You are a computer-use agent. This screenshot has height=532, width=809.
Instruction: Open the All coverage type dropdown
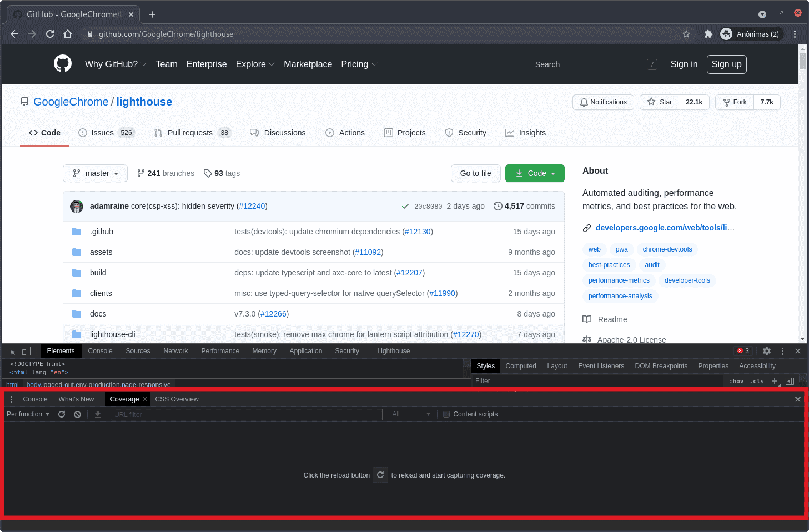click(411, 414)
